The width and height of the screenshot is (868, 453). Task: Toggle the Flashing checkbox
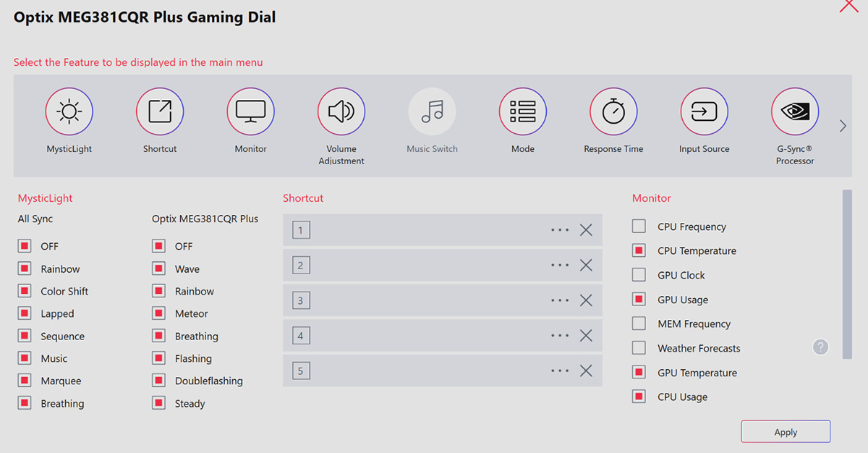tap(158, 358)
